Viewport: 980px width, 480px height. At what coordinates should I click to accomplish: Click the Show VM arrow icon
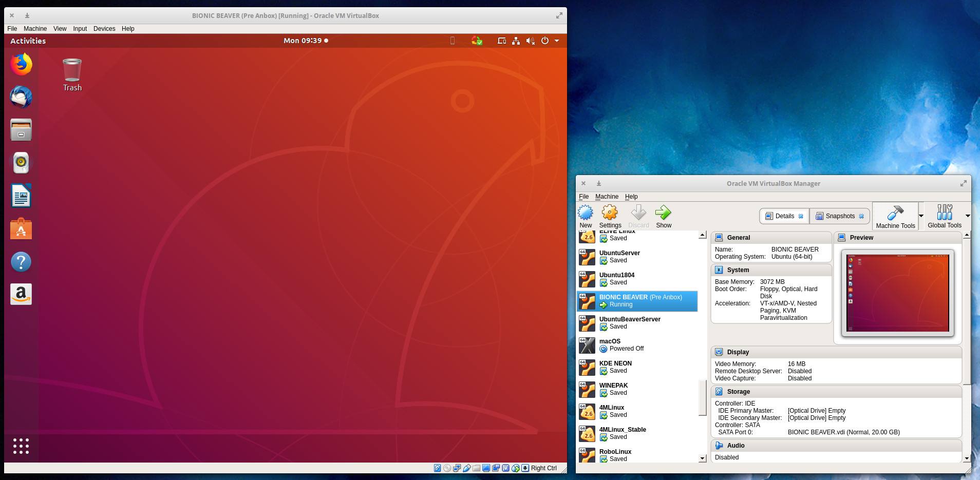pyautogui.click(x=663, y=213)
